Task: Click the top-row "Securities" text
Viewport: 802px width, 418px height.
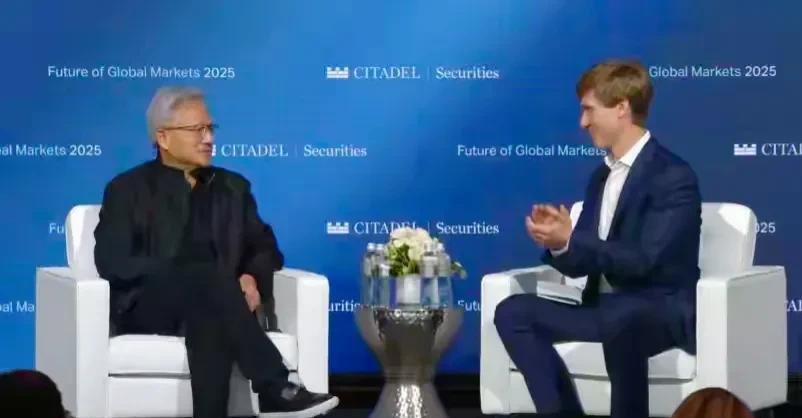Action: pos(467,73)
